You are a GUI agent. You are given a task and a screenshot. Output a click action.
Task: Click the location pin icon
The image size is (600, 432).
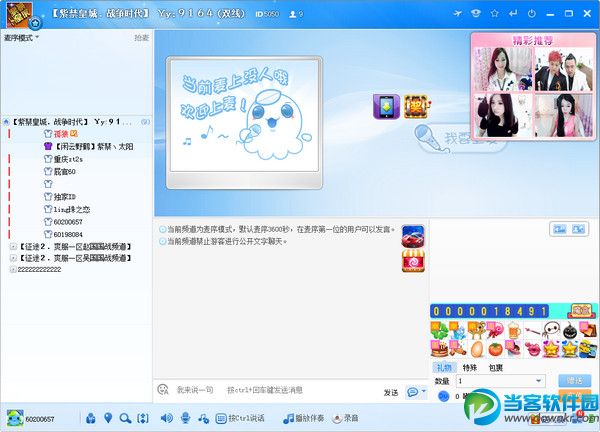click(x=108, y=418)
